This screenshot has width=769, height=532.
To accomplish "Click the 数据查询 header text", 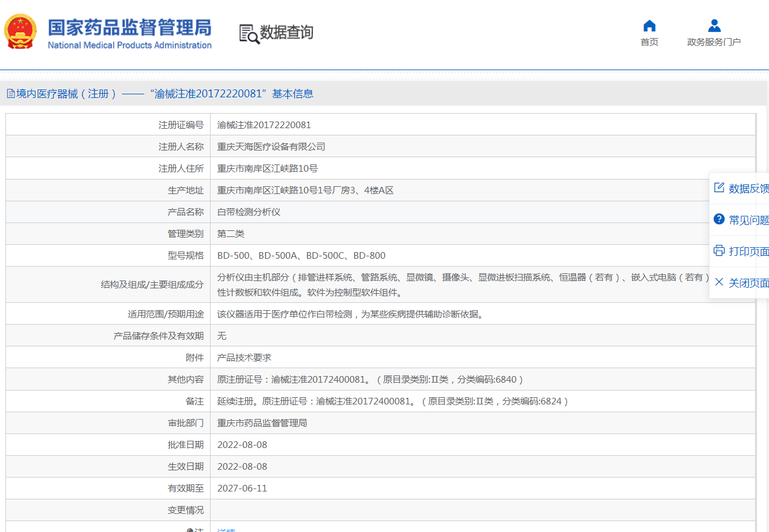I will tap(287, 32).
